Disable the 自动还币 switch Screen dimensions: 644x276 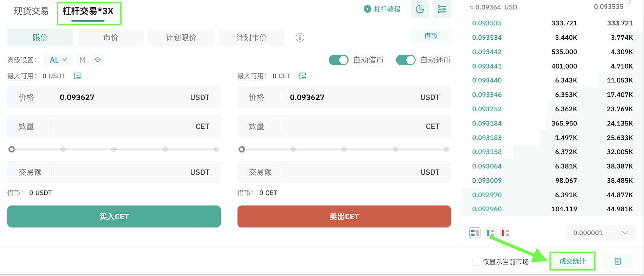pos(406,60)
